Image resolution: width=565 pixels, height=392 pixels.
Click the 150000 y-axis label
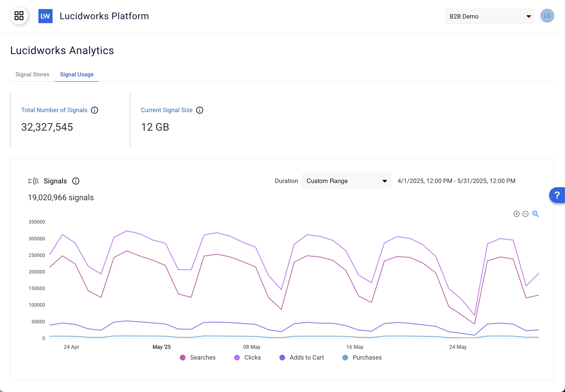tap(37, 288)
